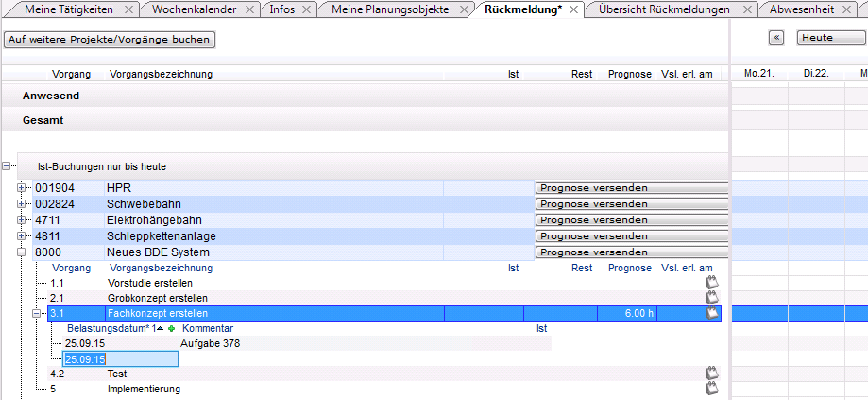Click notepad icon for Grobkonzept erstellen row
The height and width of the screenshot is (400, 868).
tap(713, 298)
